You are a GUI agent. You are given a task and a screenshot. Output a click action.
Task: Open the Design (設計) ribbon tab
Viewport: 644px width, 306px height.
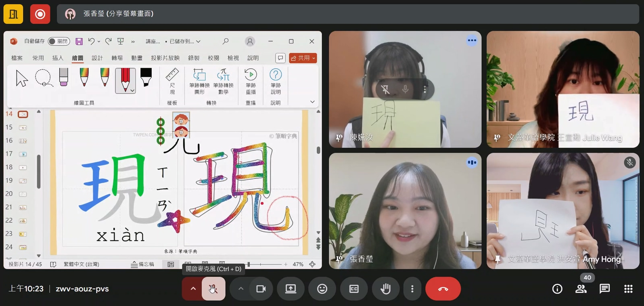[97, 58]
